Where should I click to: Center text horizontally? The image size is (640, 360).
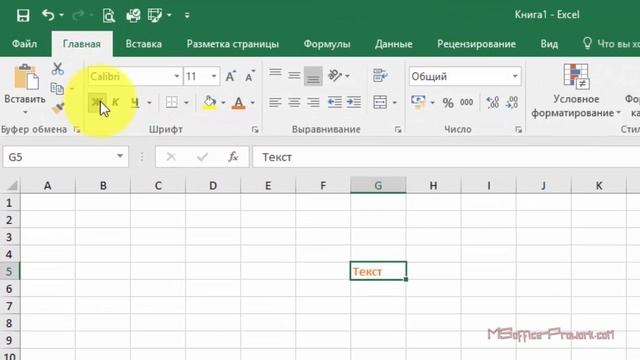coord(294,102)
